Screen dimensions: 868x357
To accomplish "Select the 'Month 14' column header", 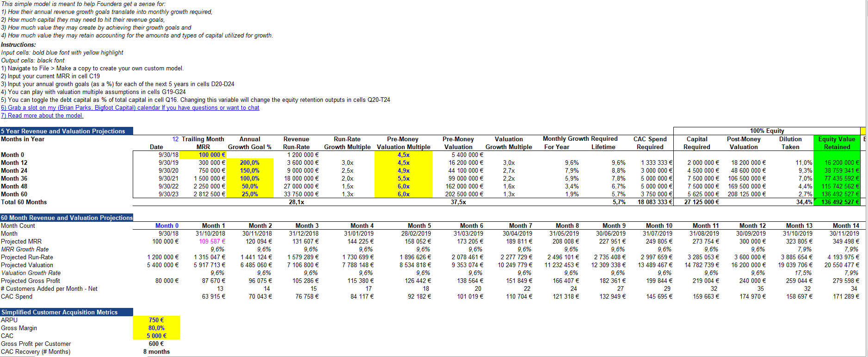I will click(846, 225).
